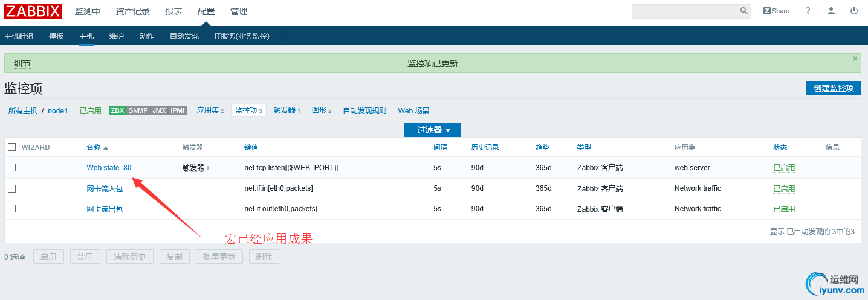Image resolution: width=868 pixels, height=300 pixels.
Task: Click the 删除 bulk button
Action: tap(264, 257)
